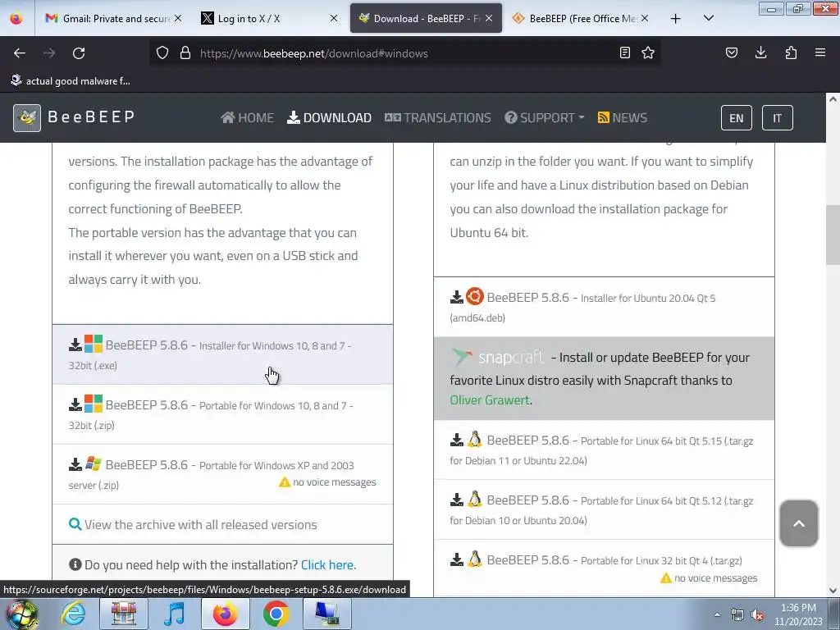This screenshot has height=630, width=840.
Task: Click Tux penguin icon for Qt 5.15
Action: 475,440
